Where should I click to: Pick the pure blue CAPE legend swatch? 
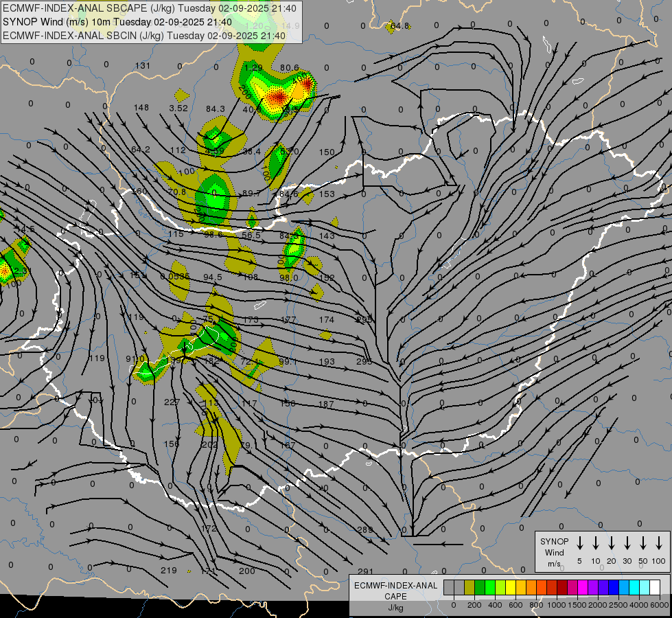[614, 587]
